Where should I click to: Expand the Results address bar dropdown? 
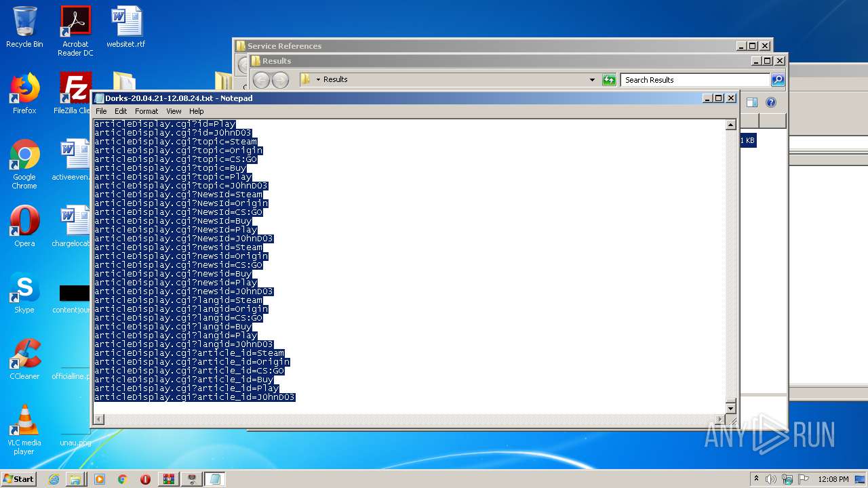click(x=592, y=80)
